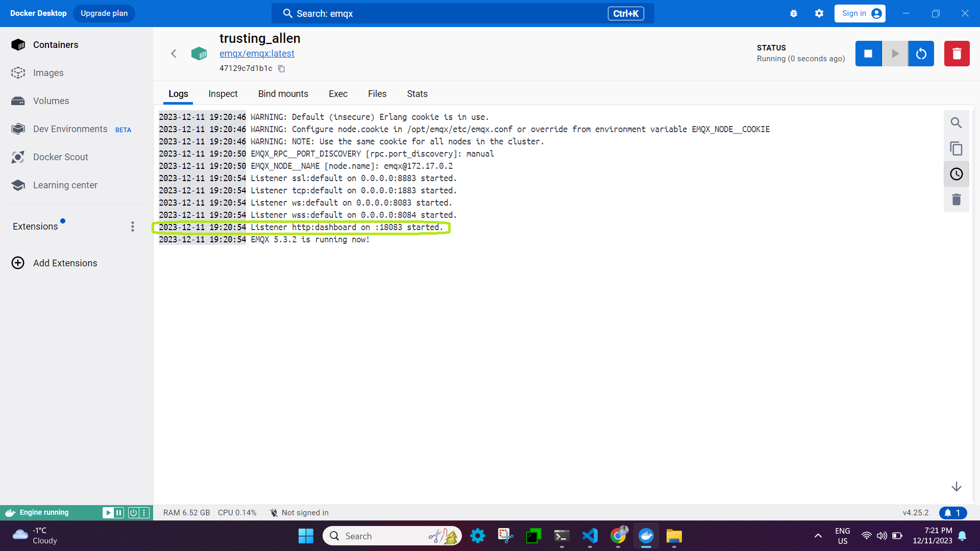
Task: Open the Windows Start menu
Action: coord(306,536)
